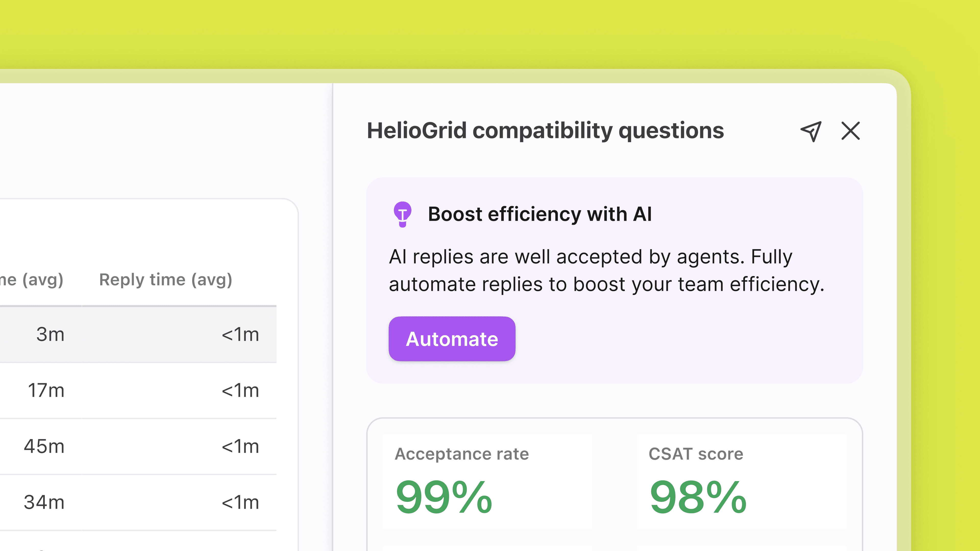The width and height of the screenshot is (980, 551).
Task: Click <1m reply time in the 34m row
Action: [240, 502]
